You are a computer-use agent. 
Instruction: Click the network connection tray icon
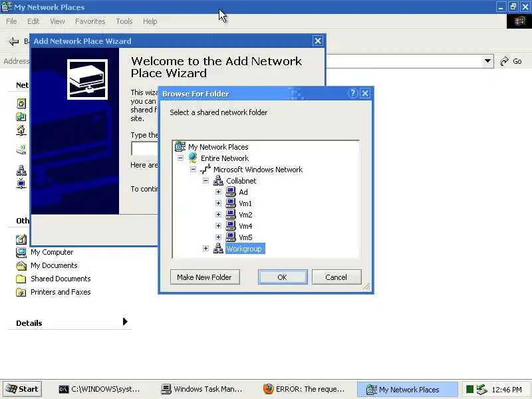click(481, 389)
